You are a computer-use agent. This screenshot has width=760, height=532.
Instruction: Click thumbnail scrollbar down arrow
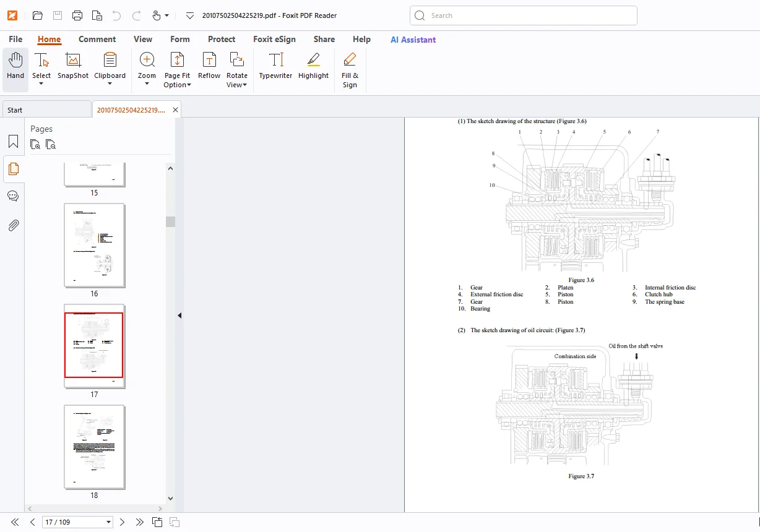tap(171, 498)
